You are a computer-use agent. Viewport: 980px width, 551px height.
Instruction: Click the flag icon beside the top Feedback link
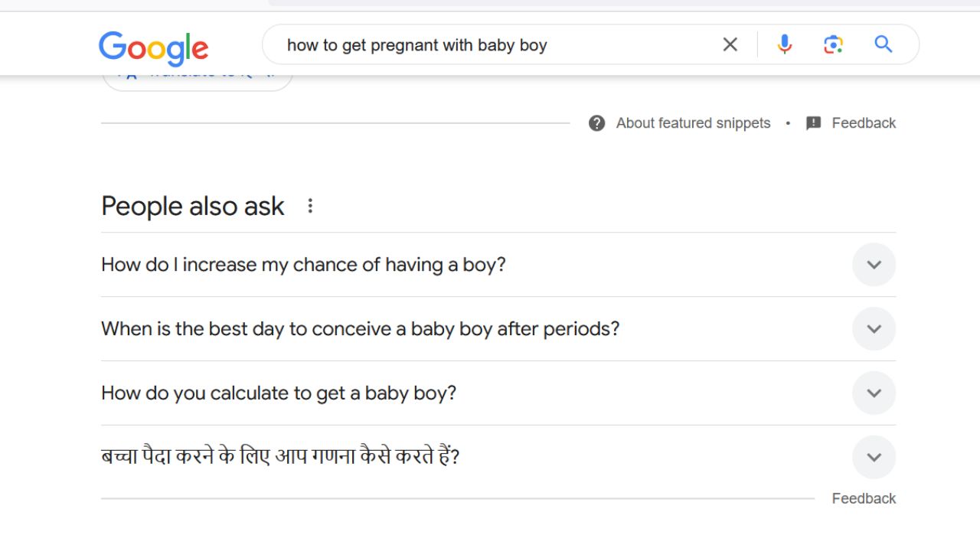(x=814, y=122)
